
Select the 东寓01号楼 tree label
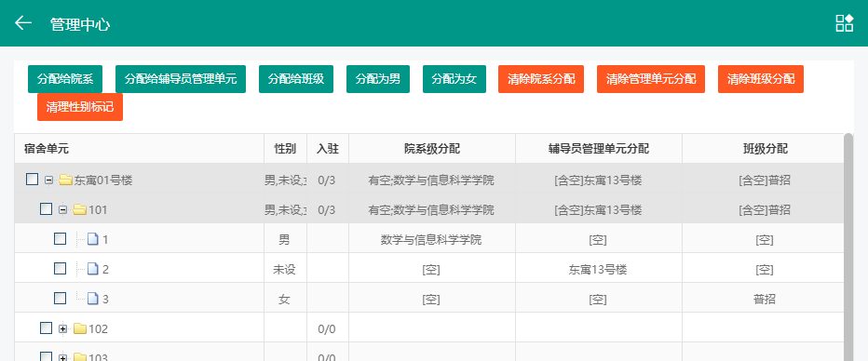pos(103,180)
